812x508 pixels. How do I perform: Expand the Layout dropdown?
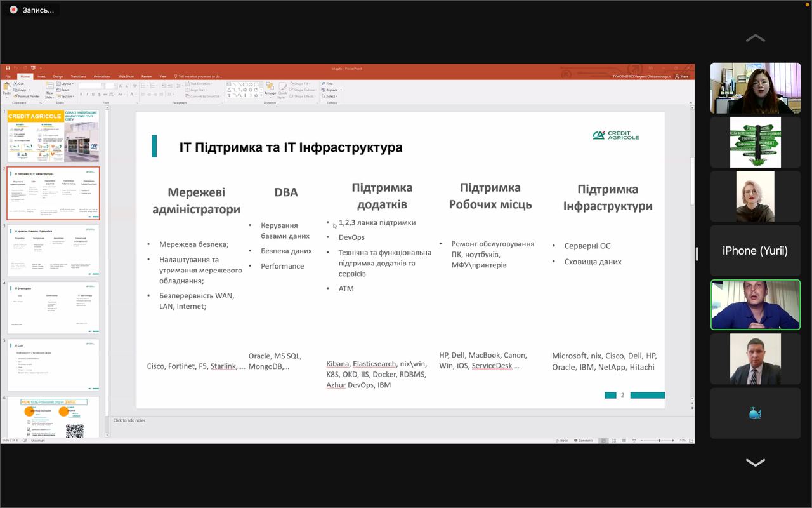coord(66,84)
